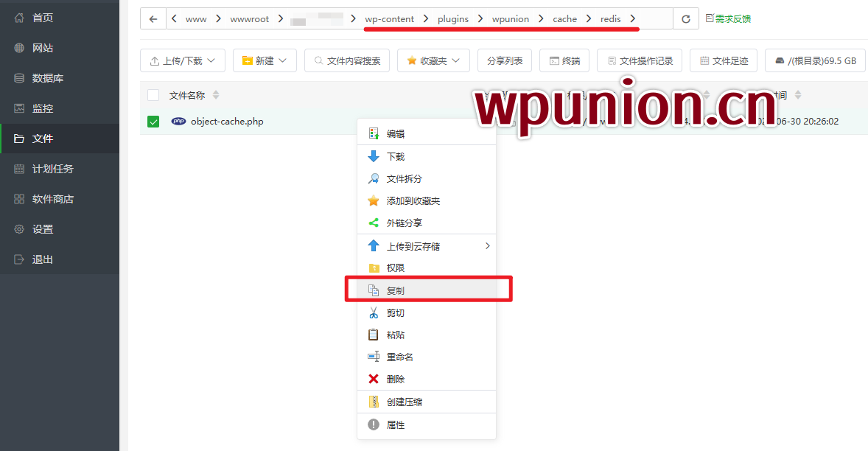Toggle the select-all files checkbox
868x451 pixels.
153,95
